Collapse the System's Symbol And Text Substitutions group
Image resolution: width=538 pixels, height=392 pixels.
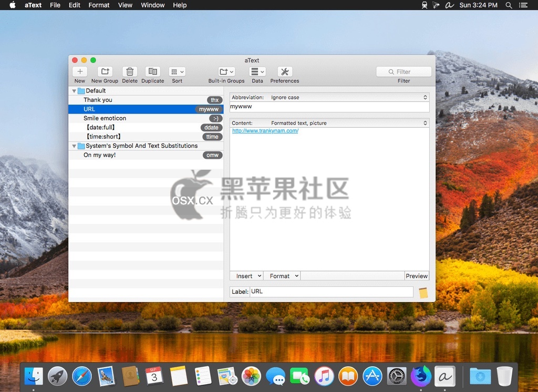pos(74,146)
